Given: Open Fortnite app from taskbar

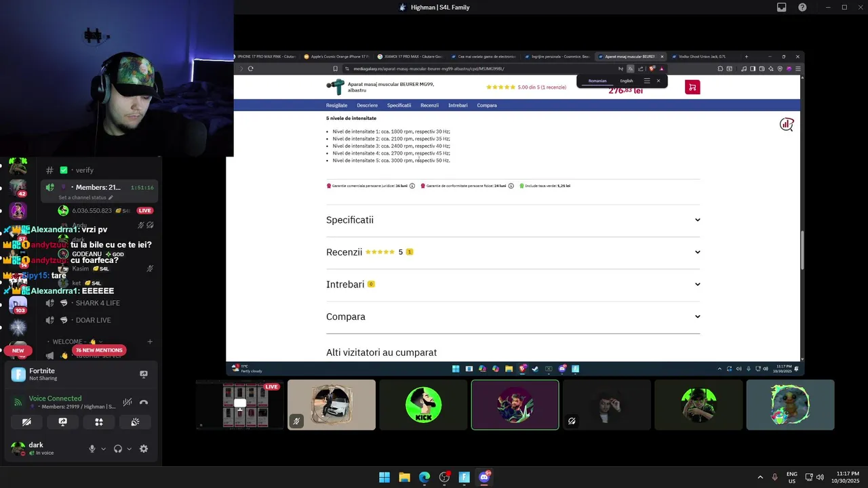Looking at the screenshot, I should coord(465,477).
